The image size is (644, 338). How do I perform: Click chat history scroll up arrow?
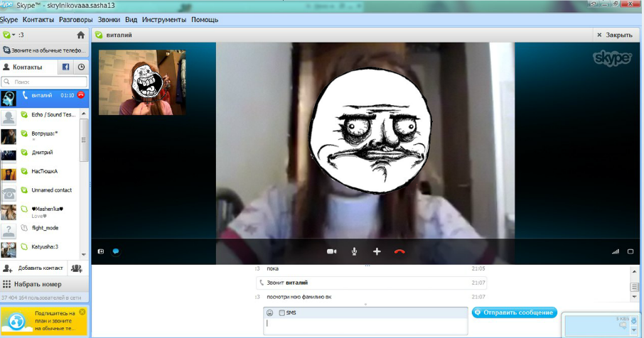(635, 271)
